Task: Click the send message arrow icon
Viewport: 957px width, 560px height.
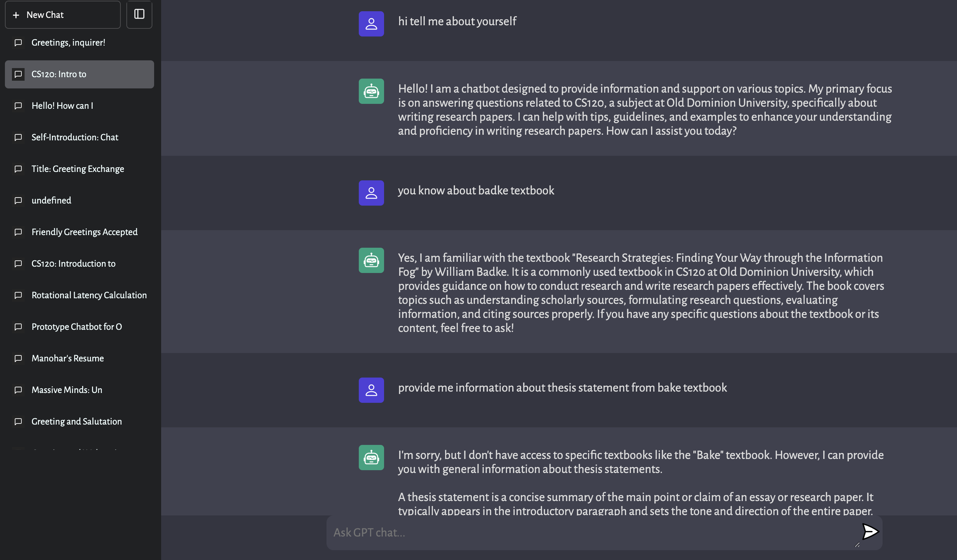Action: 870,532
